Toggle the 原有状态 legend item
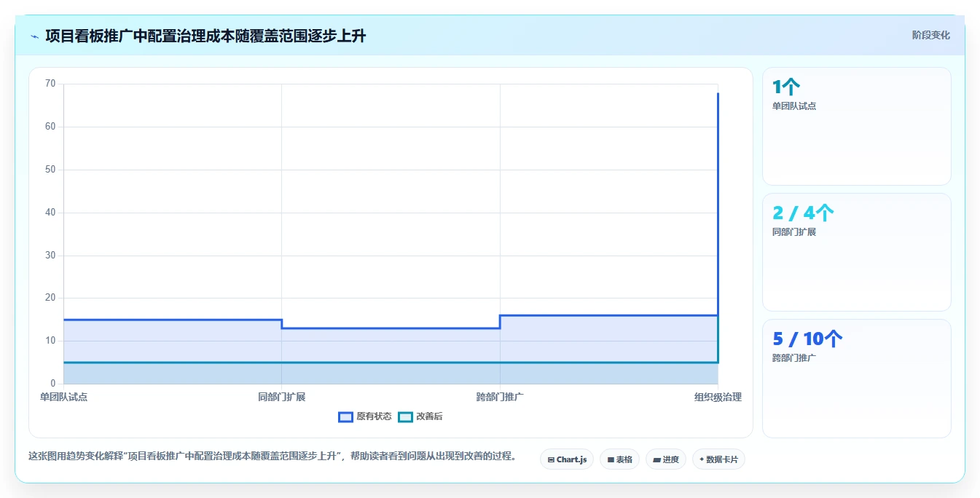The image size is (980, 498). click(x=365, y=416)
